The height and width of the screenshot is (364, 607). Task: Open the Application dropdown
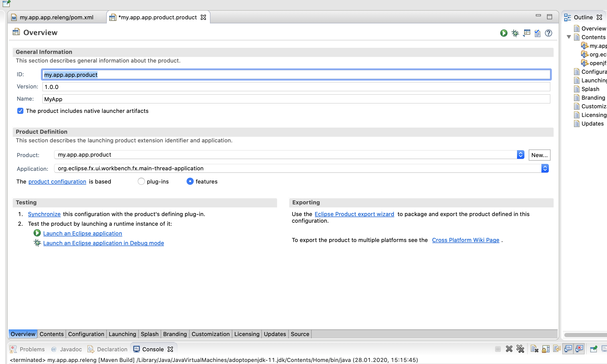545,168
